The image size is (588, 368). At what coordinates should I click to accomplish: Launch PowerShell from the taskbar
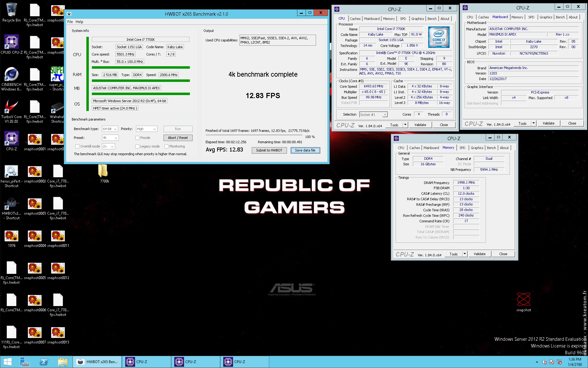click(x=44, y=362)
